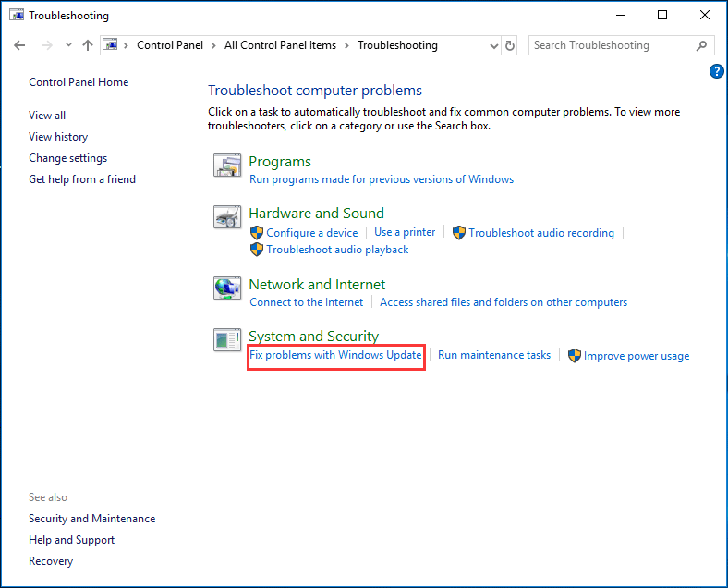This screenshot has width=728, height=588.
Task: Refresh the page using the address bar refresh icon
Action: [511, 45]
